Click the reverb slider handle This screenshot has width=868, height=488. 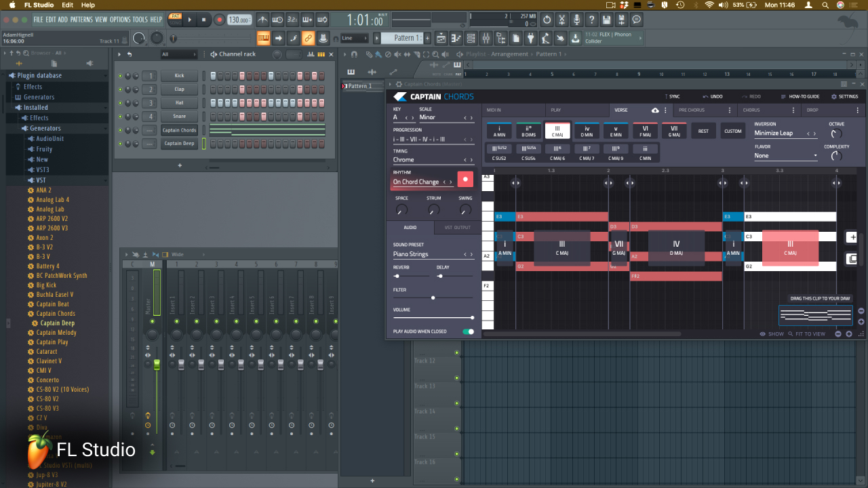(397, 276)
